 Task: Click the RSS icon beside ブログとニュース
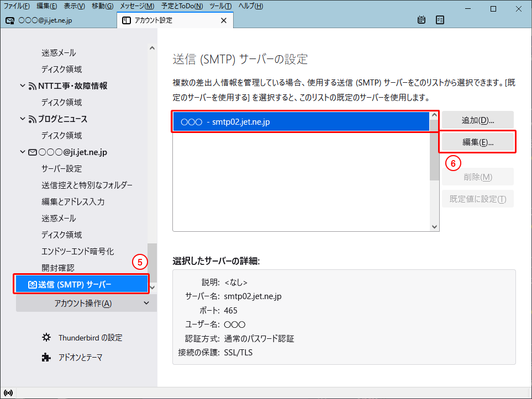coord(33,119)
